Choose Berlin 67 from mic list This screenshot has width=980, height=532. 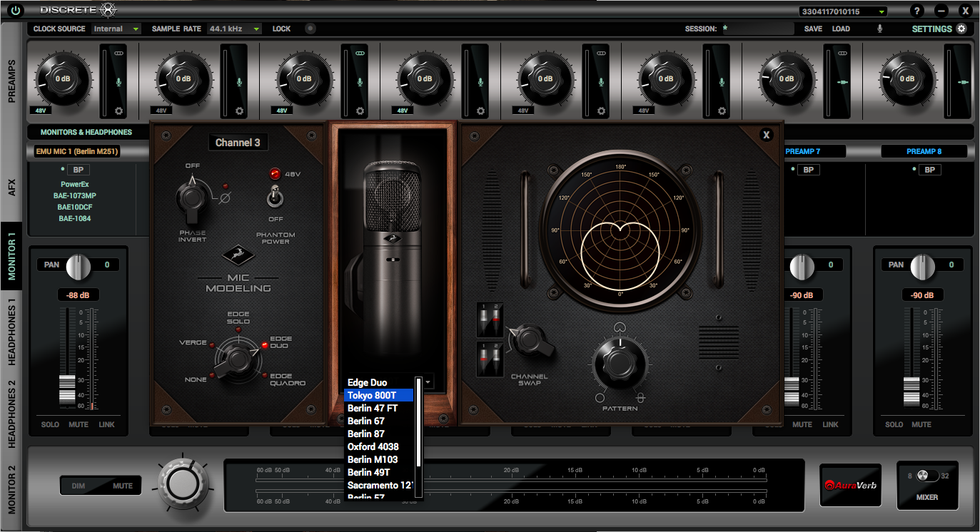pos(379,421)
